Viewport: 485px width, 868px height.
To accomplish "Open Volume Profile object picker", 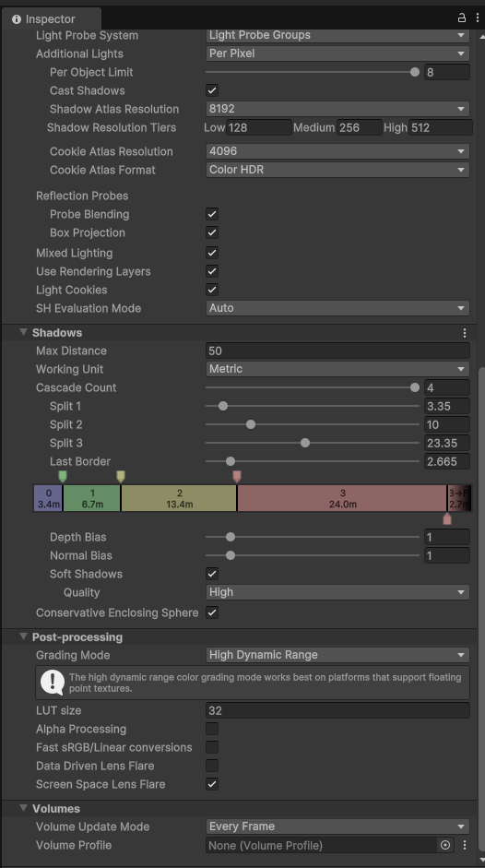I will [445, 845].
